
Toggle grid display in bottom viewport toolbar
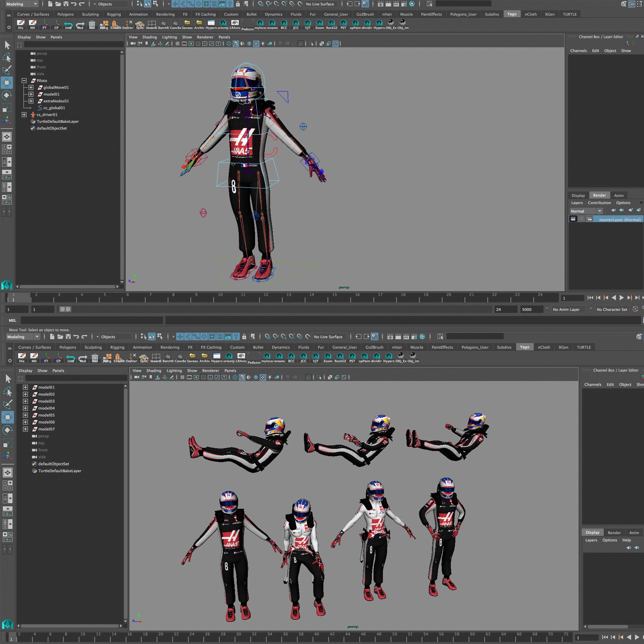coord(182,377)
